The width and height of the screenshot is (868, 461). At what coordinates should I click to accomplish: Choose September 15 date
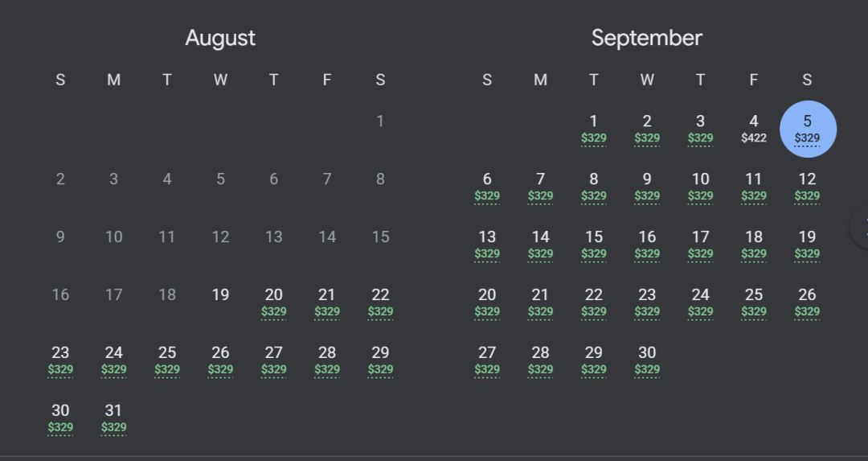(593, 245)
